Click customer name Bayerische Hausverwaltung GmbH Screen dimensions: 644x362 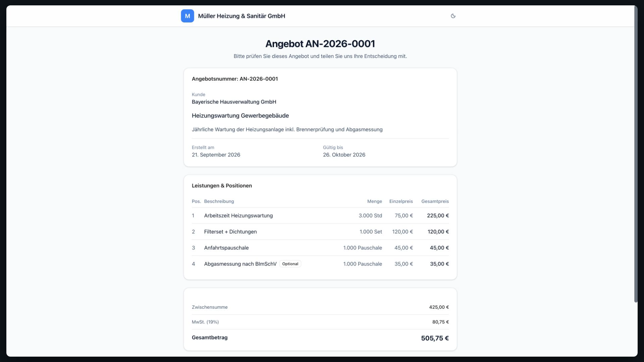click(x=234, y=102)
